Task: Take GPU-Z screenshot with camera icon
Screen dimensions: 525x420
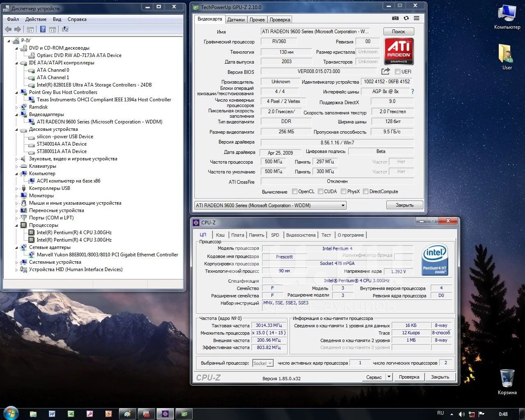Action: (x=395, y=18)
